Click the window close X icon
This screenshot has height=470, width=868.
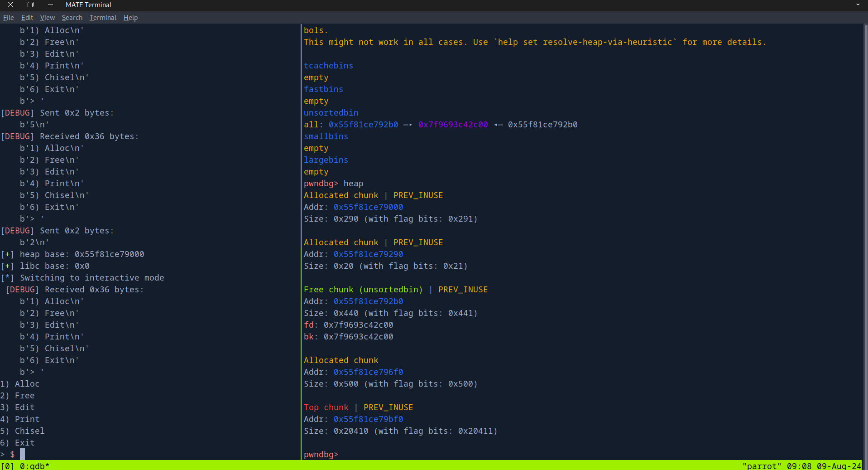click(10, 5)
